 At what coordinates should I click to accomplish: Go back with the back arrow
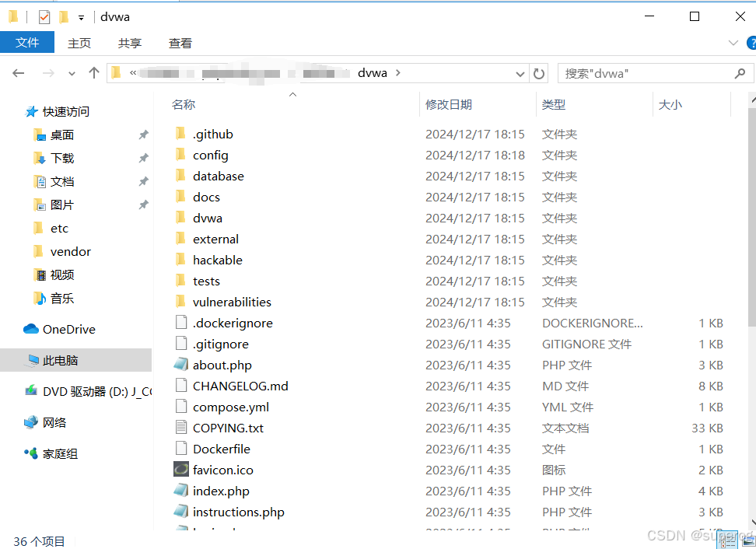19,73
